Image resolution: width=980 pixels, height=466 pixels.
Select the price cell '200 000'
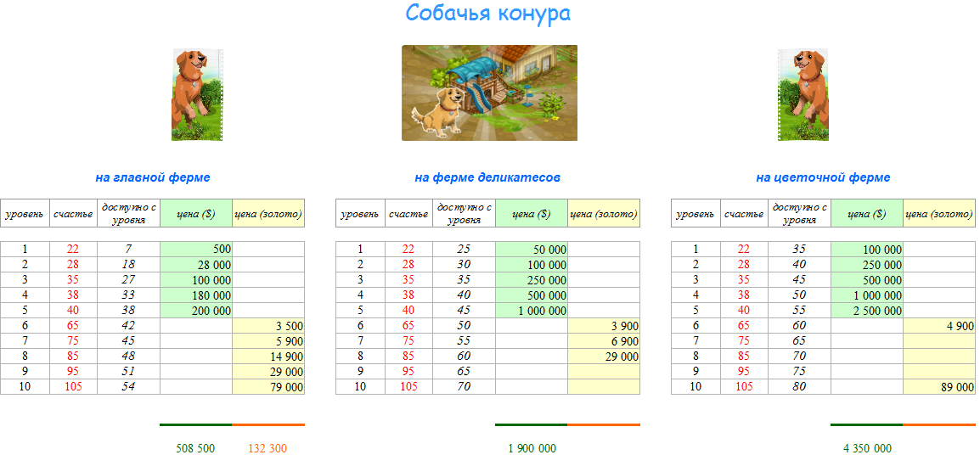pyautogui.click(x=196, y=310)
